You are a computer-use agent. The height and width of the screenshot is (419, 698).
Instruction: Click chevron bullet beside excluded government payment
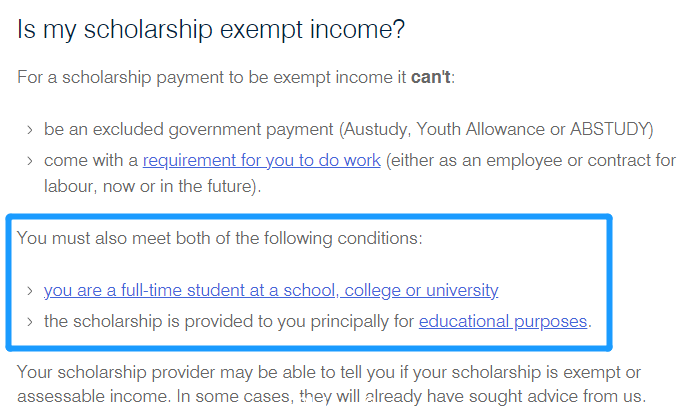pos(30,130)
